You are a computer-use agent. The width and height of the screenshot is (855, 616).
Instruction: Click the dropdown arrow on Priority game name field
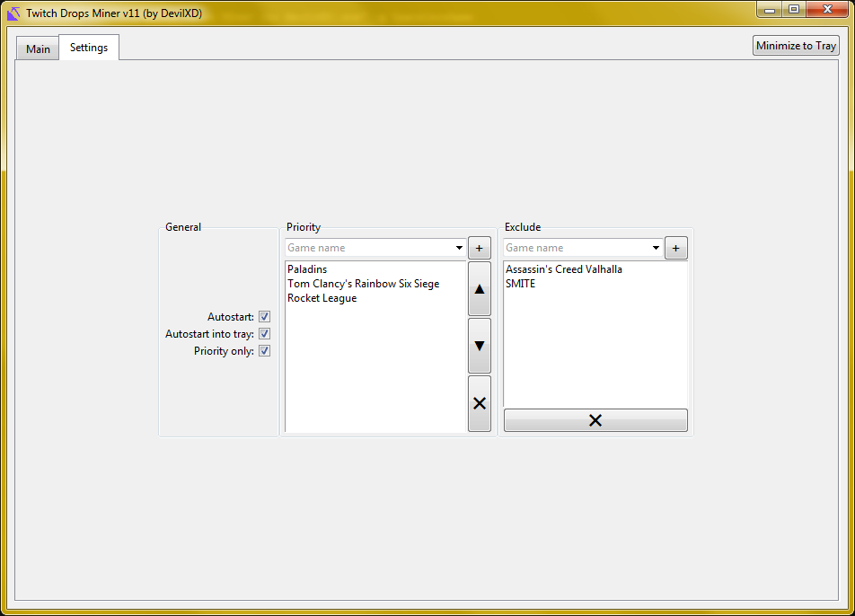(x=459, y=248)
